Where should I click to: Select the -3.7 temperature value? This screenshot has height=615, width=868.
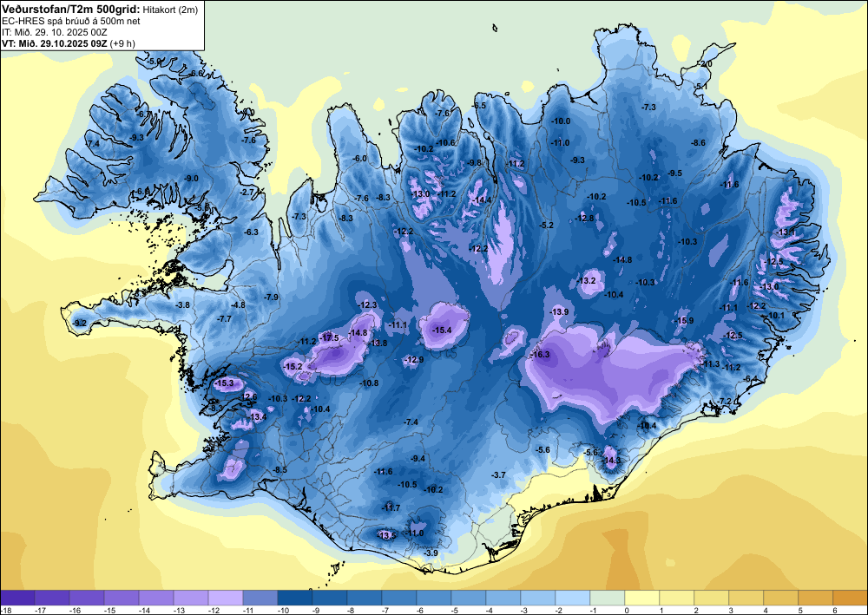click(499, 474)
